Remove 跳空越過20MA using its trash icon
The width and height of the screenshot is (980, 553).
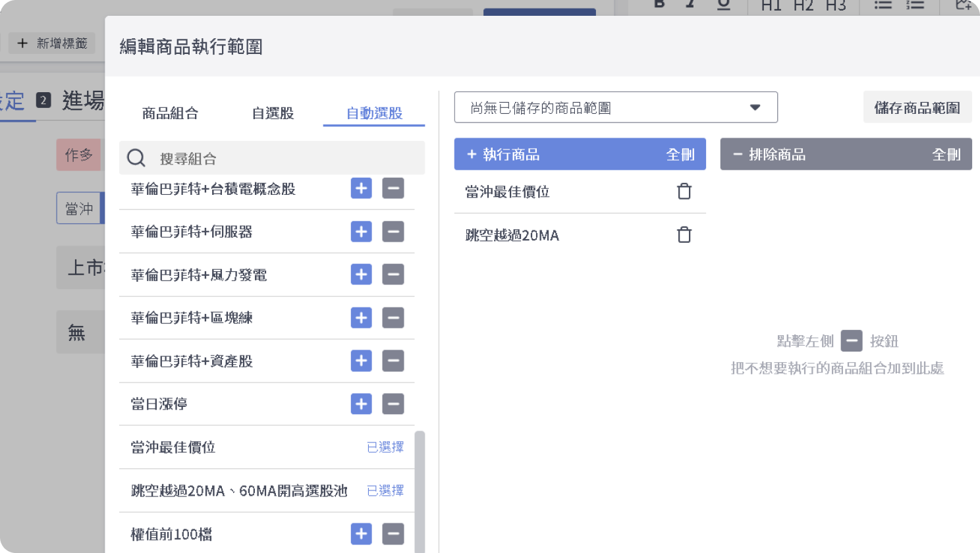tap(684, 235)
